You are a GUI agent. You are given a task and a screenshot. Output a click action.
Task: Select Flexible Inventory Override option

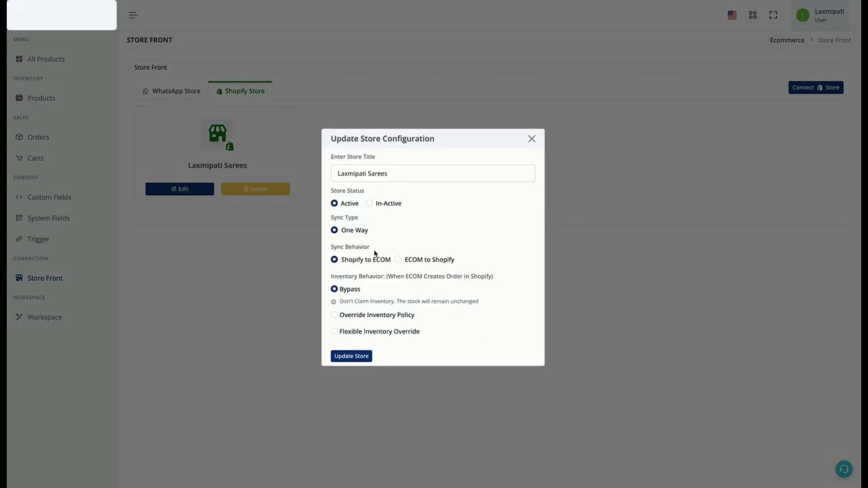click(x=334, y=331)
